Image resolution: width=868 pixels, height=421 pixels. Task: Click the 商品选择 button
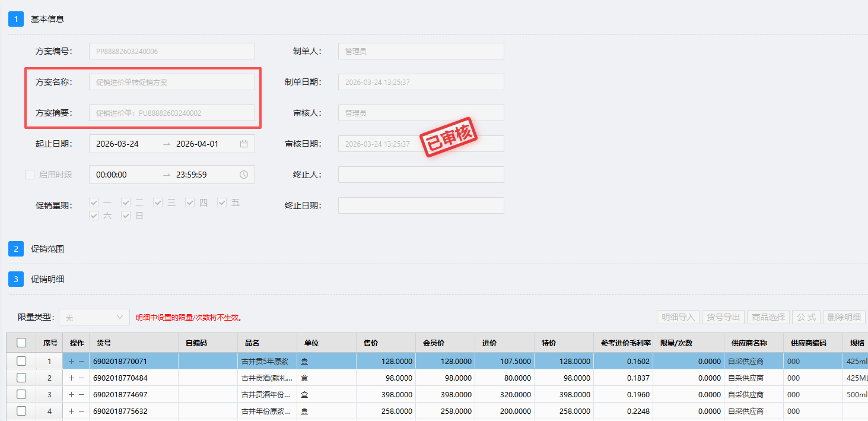(x=768, y=317)
